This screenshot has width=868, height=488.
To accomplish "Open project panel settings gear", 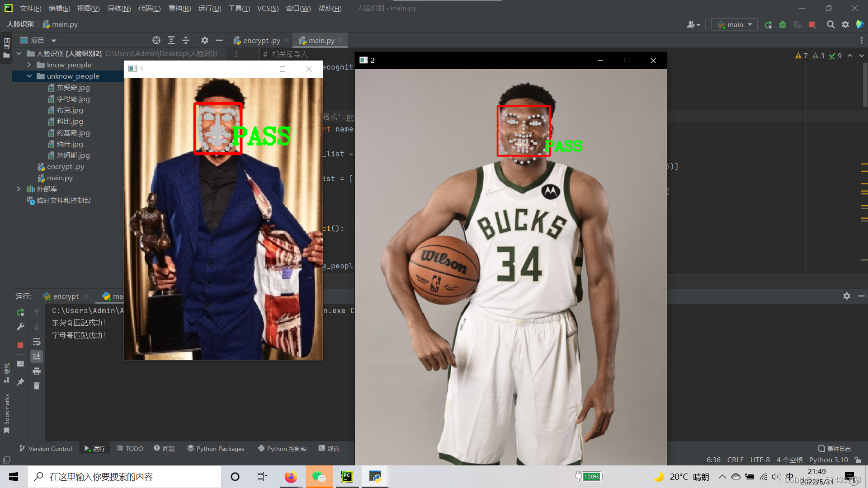I will [205, 40].
